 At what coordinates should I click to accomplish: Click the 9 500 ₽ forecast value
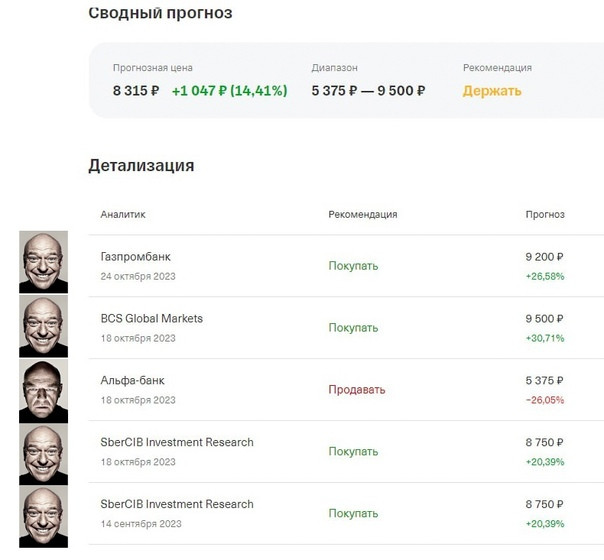[544, 319]
